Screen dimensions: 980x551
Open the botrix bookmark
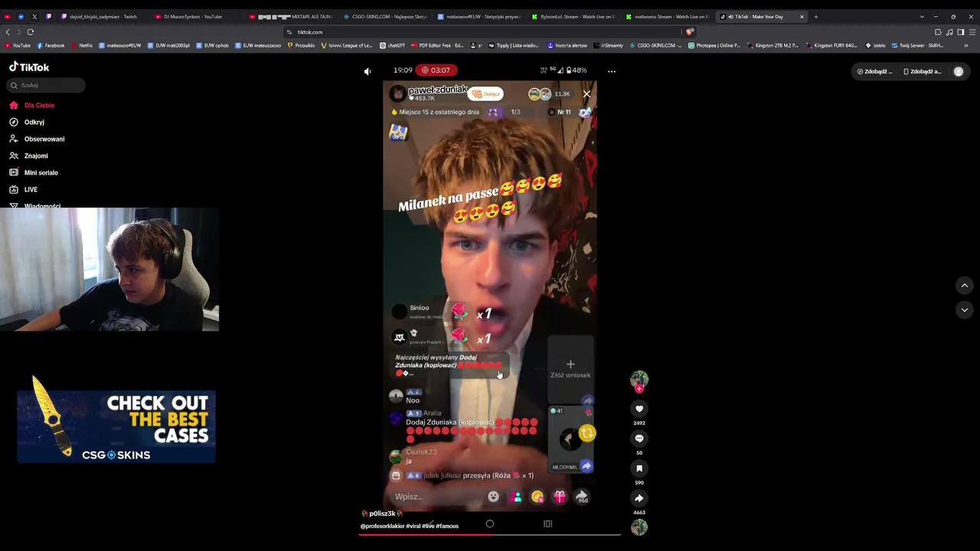[875, 46]
